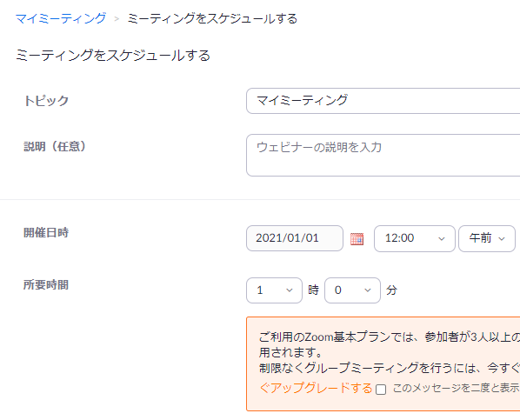
Task: Open the duration minutes dropdown showing 0
Action: [352, 290]
